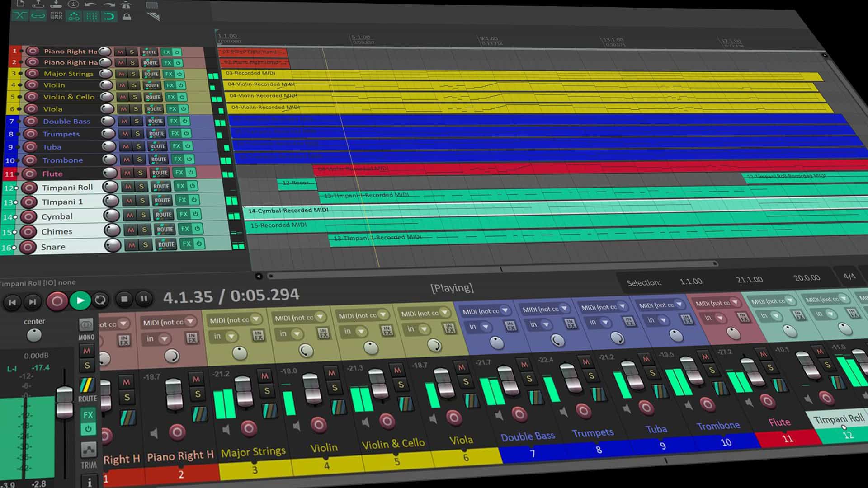Toggle the grid lines toolbar icon
The width and height of the screenshot is (868, 488).
[x=92, y=17]
